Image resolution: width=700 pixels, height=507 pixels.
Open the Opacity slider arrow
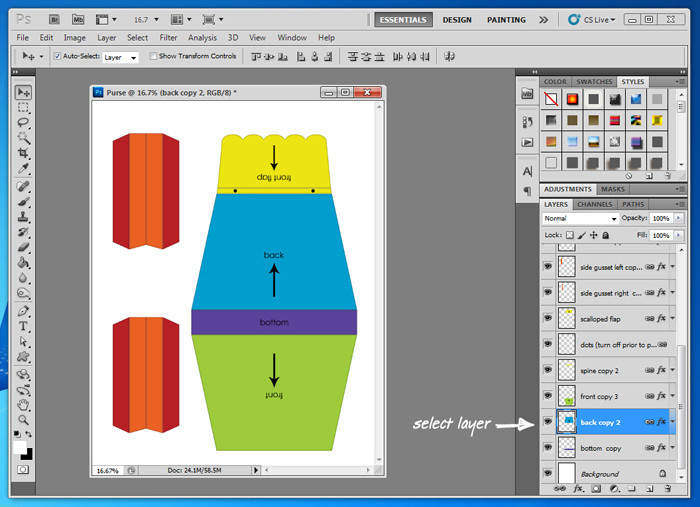click(x=679, y=218)
